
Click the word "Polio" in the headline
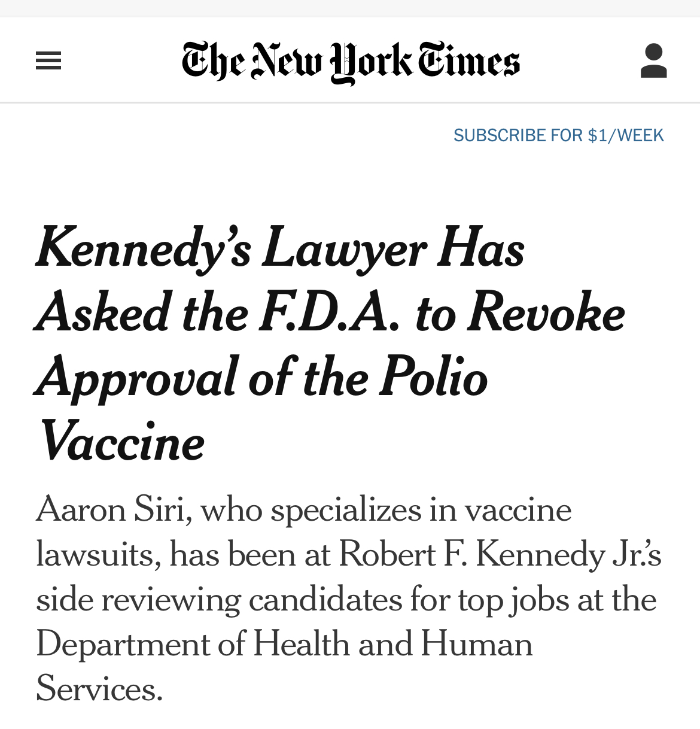(x=434, y=377)
